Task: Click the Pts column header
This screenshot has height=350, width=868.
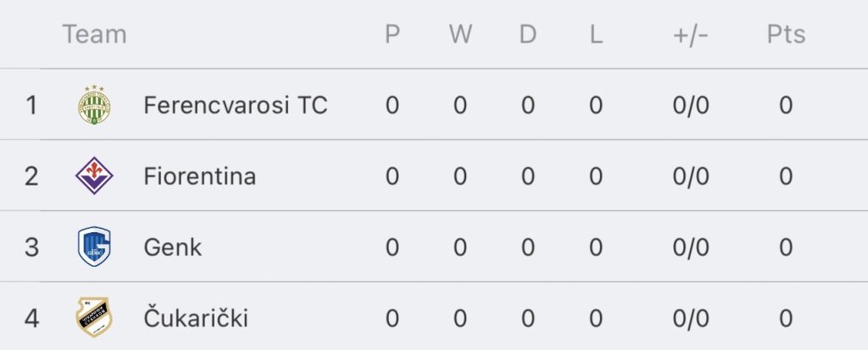Action: [x=786, y=35]
